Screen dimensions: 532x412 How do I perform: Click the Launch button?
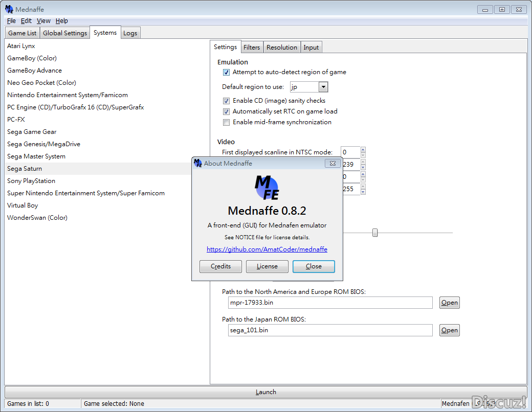265,392
